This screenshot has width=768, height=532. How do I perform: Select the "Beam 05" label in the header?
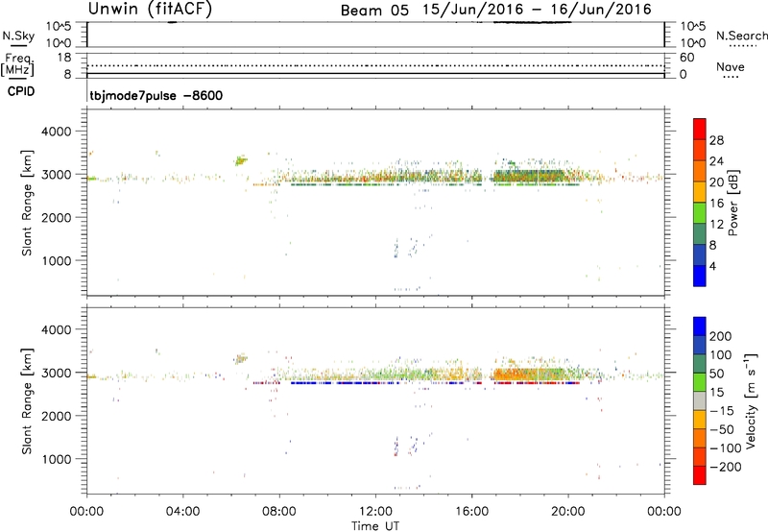374,11
